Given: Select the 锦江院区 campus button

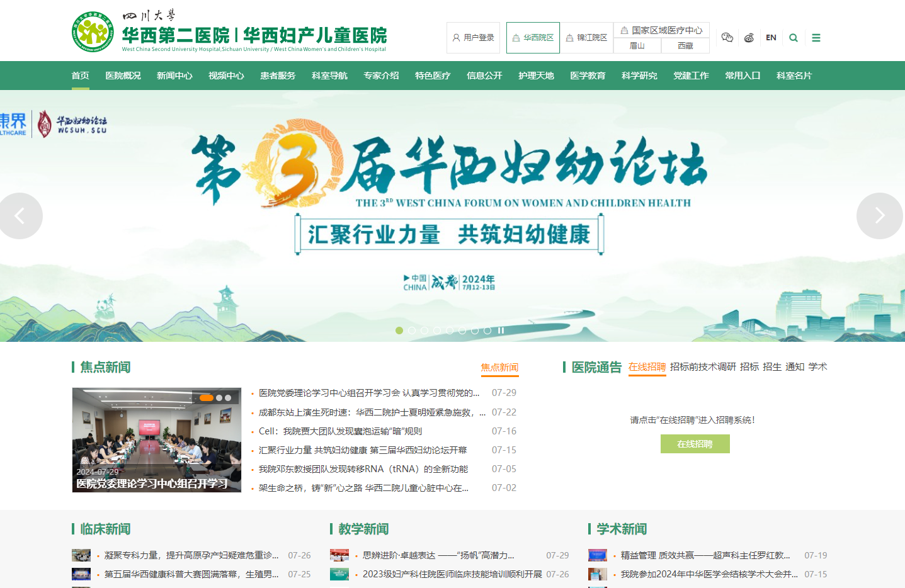Looking at the screenshot, I should coord(587,38).
